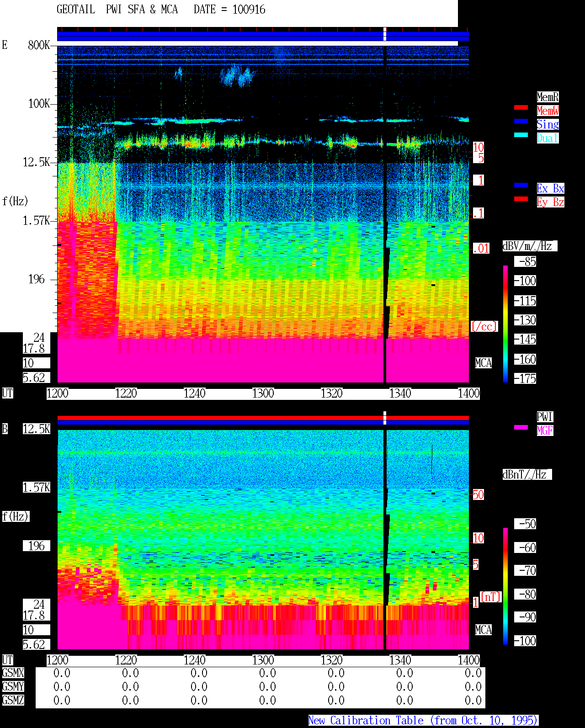This screenshot has height=728, width=585.
Task: Click the upper panel 1340 UT tick
Action: [x=400, y=393]
